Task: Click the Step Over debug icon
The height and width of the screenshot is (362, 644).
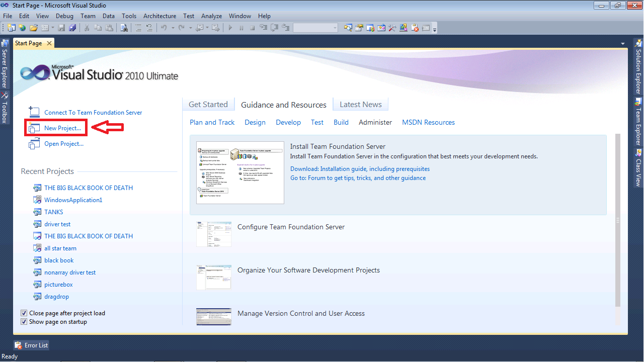Action: click(x=275, y=28)
